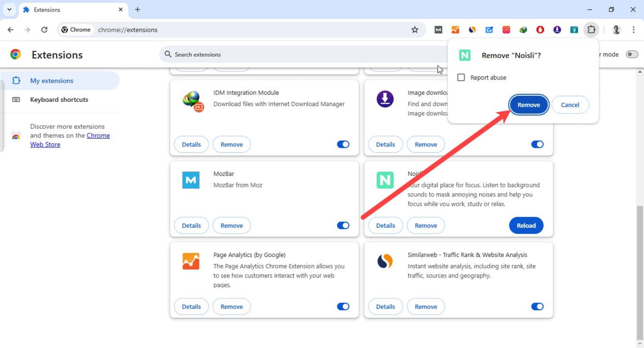Image resolution: width=644 pixels, height=348 pixels.
Task: Open the Chrome profile avatar
Action: point(616,30)
